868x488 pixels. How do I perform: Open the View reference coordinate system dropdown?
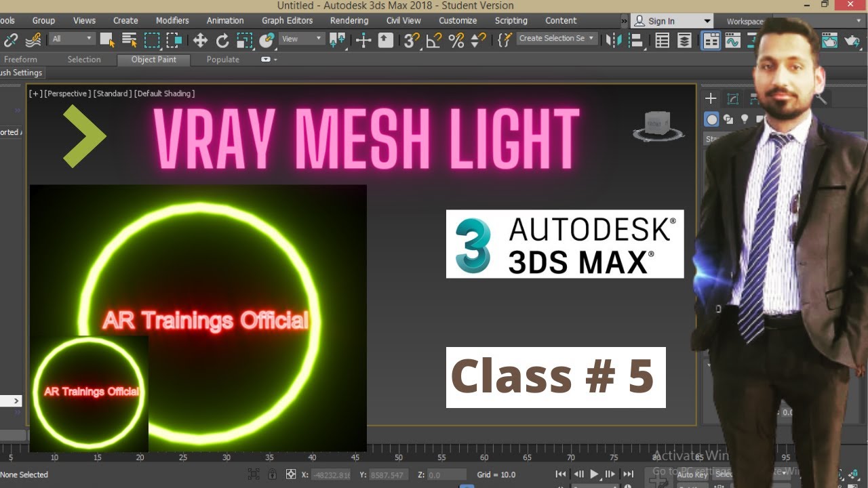pos(302,39)
